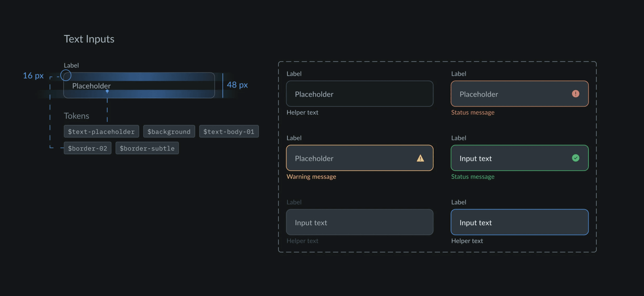
Task: Click the red error exclamation icon
Action: [x=575, y=94]
